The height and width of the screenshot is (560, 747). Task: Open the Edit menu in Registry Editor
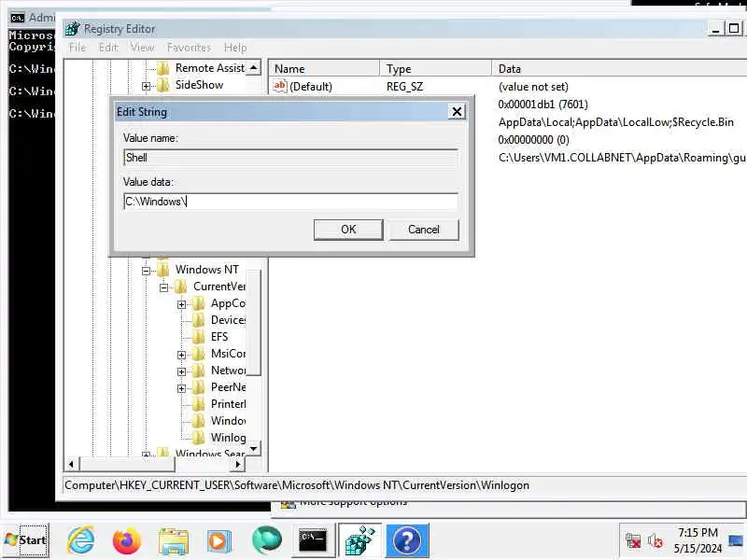click(108, 48)
